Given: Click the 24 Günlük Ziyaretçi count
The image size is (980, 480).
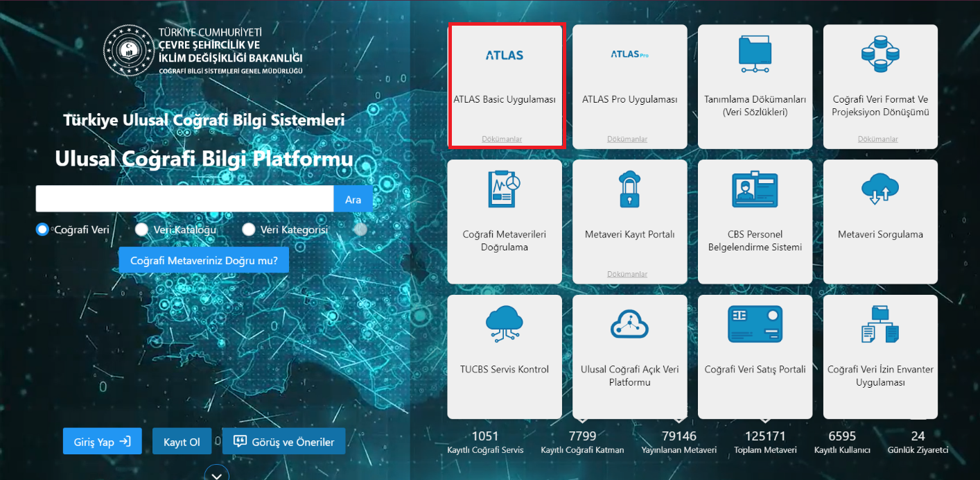Looking at the screenshot, I should (918, 443).
